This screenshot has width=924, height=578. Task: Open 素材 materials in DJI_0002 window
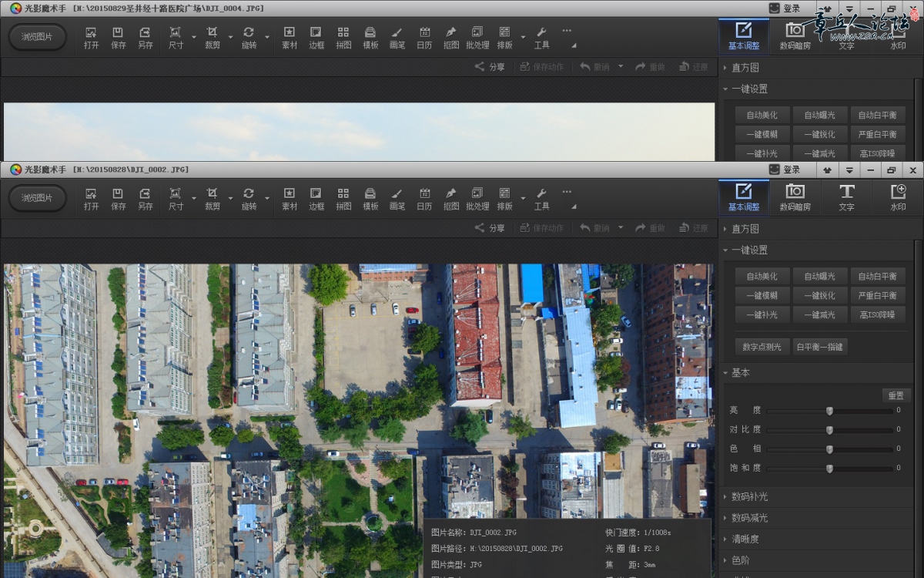290,198
